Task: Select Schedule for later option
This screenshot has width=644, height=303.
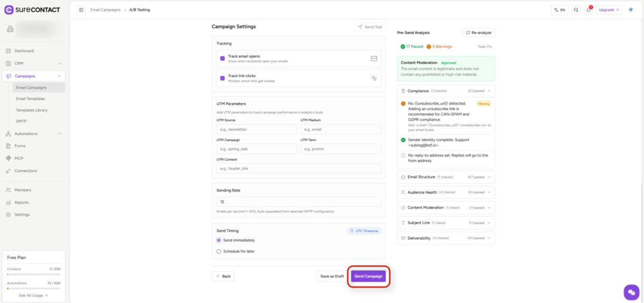Action: pyautogui.click(x=218, y=251)
